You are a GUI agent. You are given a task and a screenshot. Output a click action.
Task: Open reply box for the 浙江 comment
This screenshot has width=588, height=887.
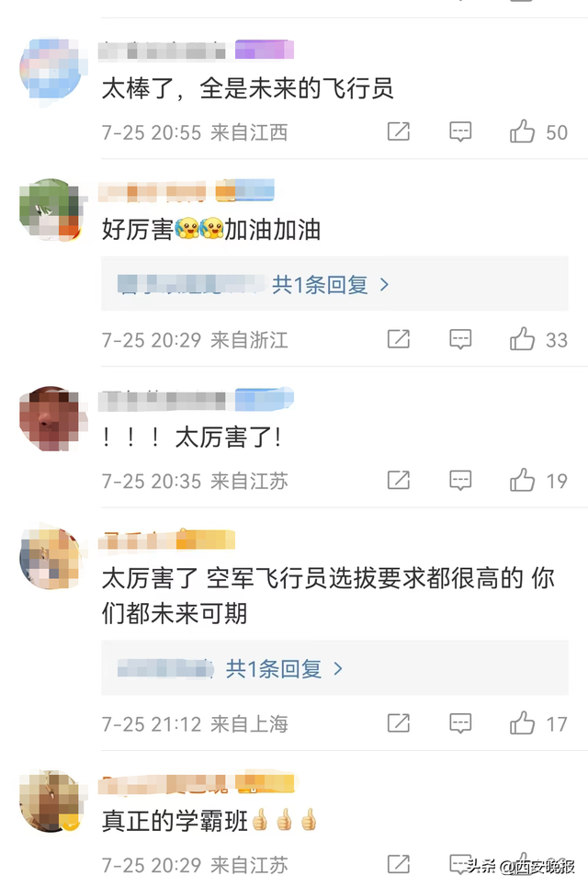pos(460,339)
